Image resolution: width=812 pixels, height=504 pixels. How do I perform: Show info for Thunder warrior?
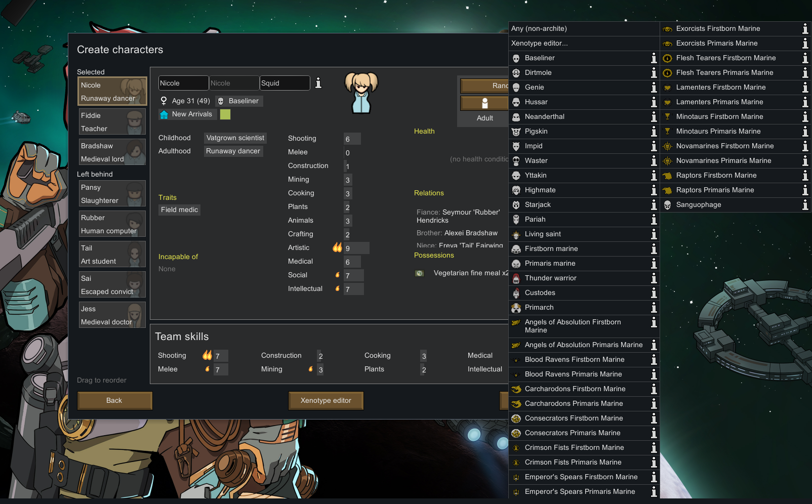point(654,278)
